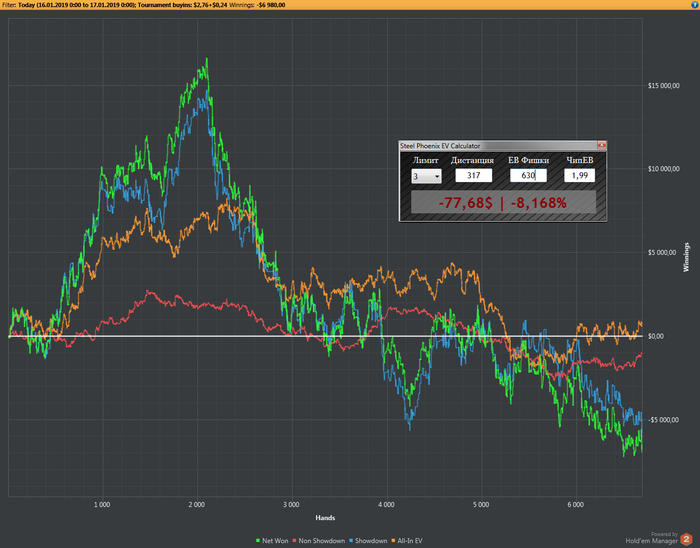
Task: Click the Дистанция input field showing 317
Action: (473, 175)
